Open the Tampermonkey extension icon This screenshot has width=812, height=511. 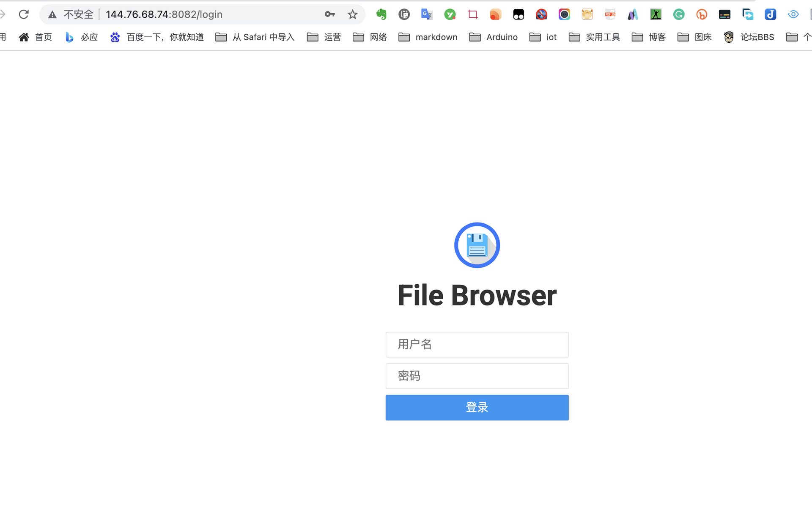pos(518,15)
